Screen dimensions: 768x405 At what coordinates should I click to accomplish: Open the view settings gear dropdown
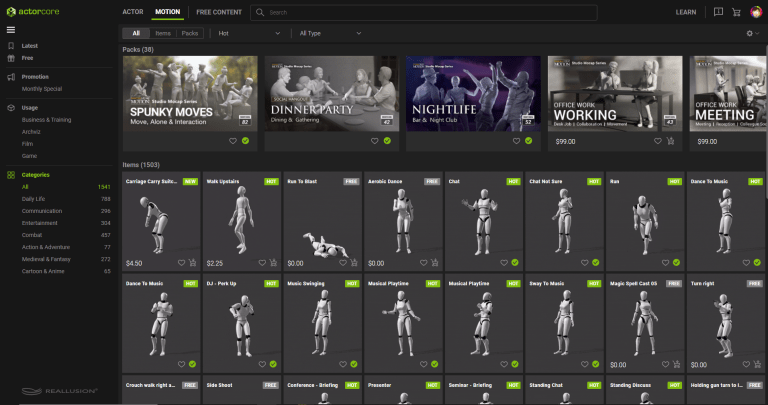point(752,33)
